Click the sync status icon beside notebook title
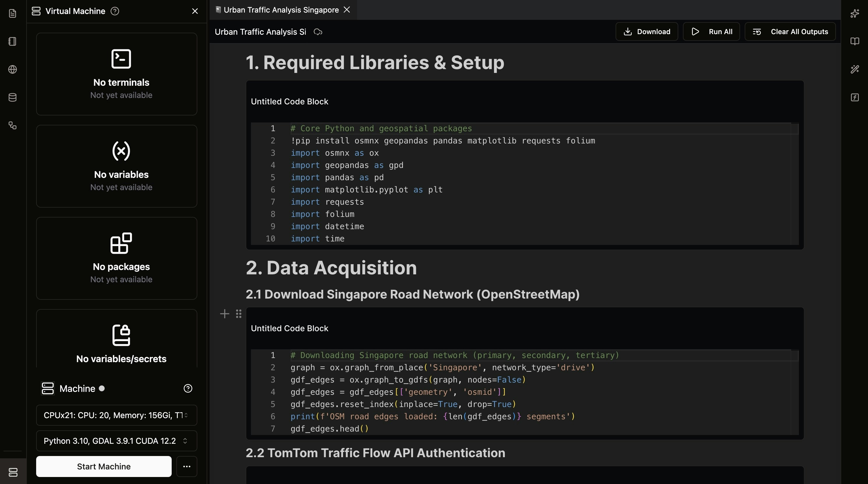This screenshot has height=484, width=868. (317, 32)
